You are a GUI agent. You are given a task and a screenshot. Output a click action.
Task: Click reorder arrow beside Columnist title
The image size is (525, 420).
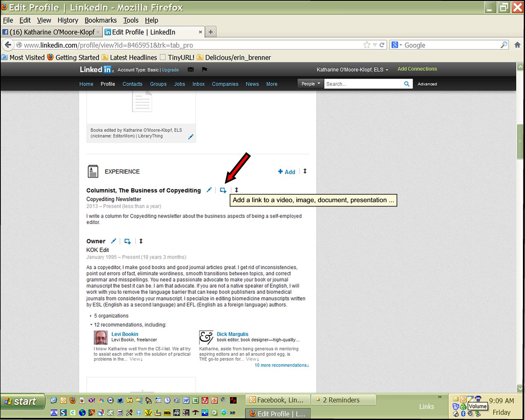(x=236, y=190)
